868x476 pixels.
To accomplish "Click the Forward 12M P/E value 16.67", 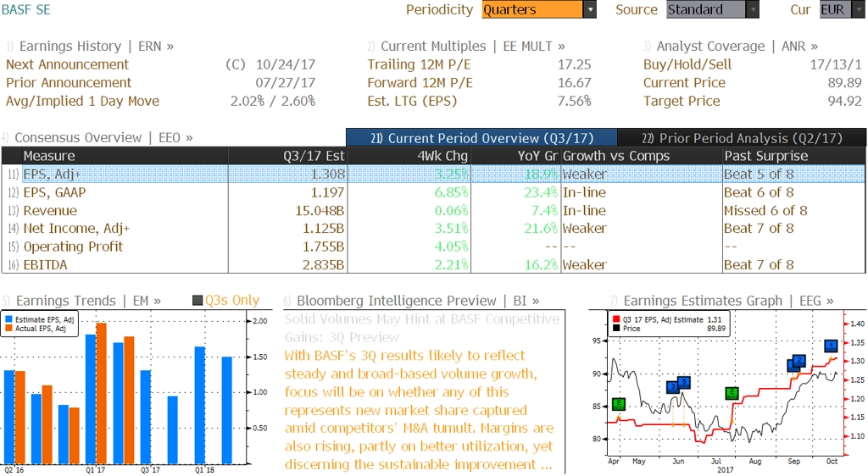I will tap(575, 82).
